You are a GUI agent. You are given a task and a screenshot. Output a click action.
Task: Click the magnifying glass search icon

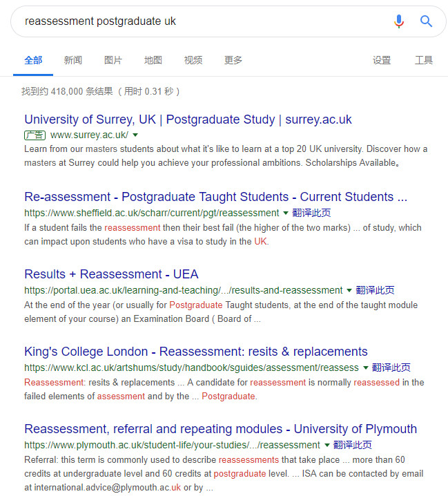click(426, 21)
